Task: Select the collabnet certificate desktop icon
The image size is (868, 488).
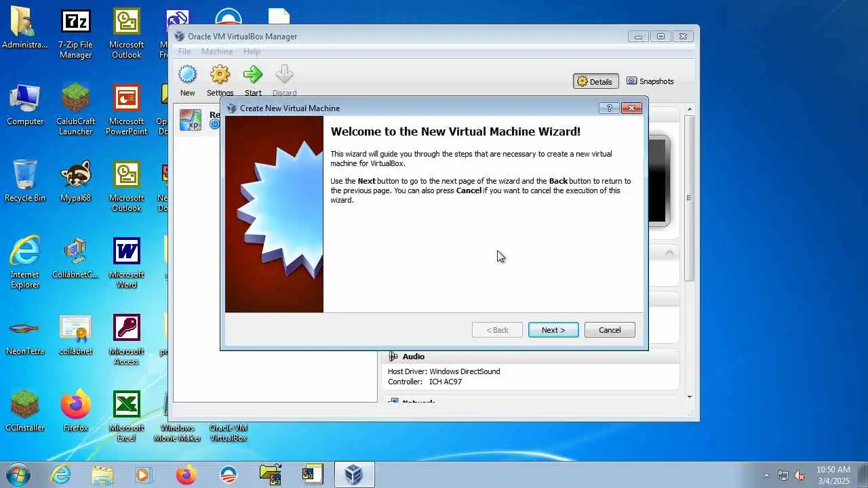Action: point(75,335)
